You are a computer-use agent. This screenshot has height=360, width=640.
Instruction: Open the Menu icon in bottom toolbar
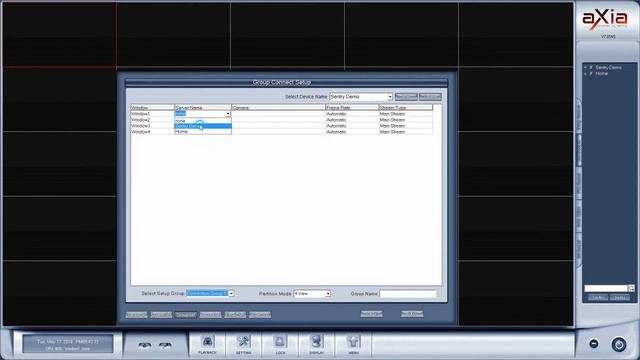(353, 345)
